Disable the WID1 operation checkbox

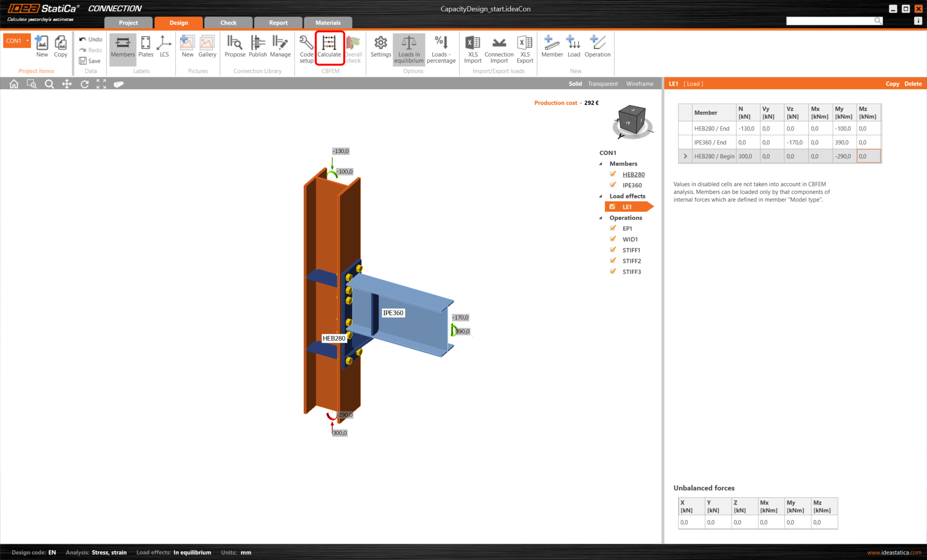point(613,239)
